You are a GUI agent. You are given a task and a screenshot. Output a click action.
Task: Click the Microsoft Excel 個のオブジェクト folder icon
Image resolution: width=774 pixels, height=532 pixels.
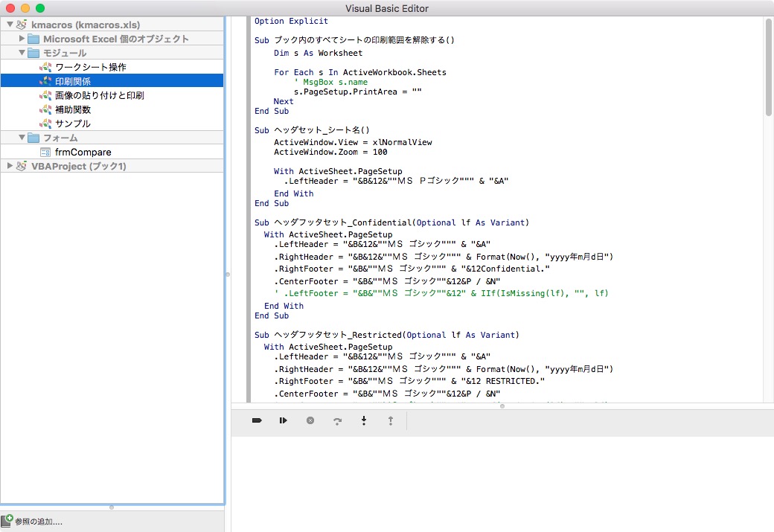point(33,39)
